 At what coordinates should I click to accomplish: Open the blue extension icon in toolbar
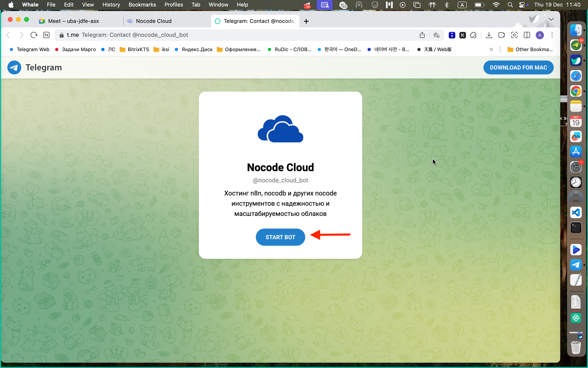(x=452, y=35)
